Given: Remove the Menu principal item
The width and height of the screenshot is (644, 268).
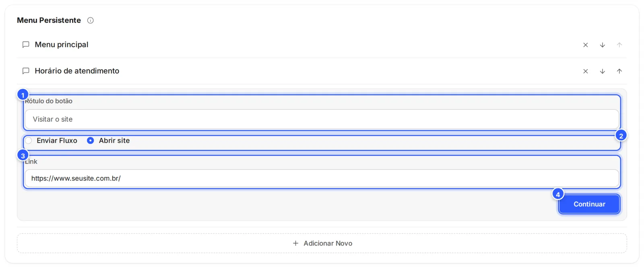Looking at the screenshot, I should coord(586,45).
